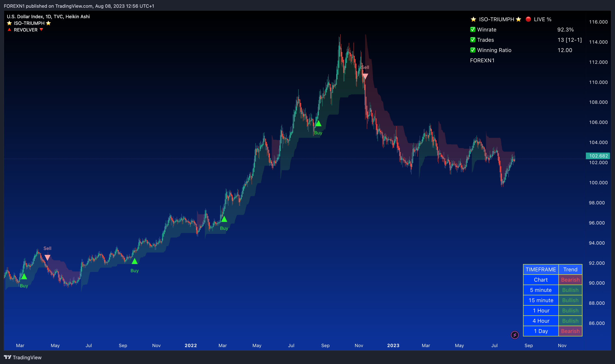Image resolution: width=615 pixels, height=364 pixels.
Task: Click the 100.000 price axis label
Action: [598, 183]
